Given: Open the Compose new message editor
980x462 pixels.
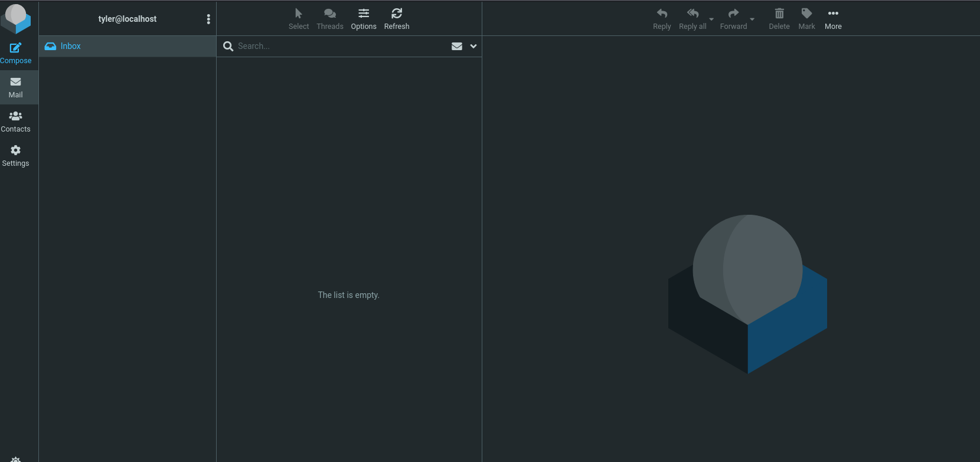Looking at the screenshot, I should (16, 53).
